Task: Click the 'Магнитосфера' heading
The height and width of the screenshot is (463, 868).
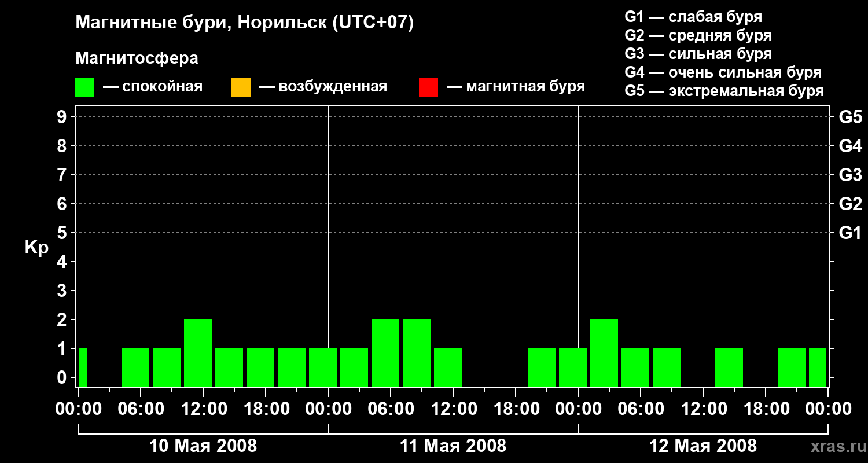Action: [x=137, y=58]
